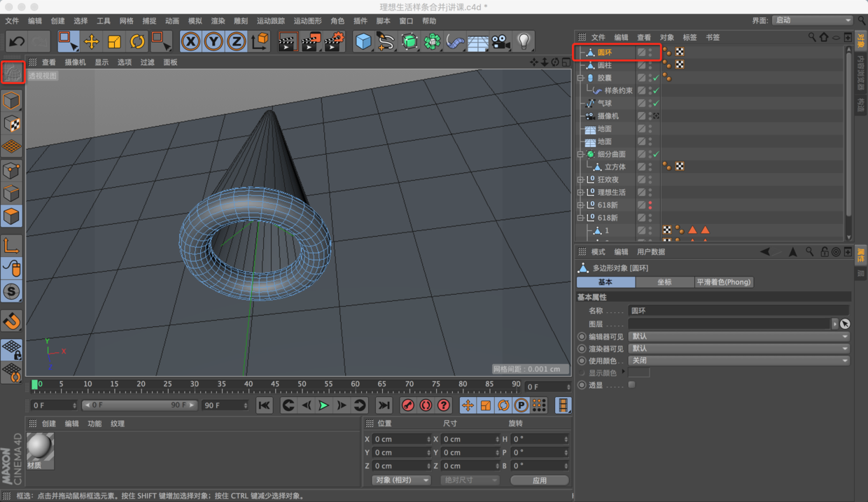Add a cube primitive object
The image size is (868, 502).
coord(363,42)
